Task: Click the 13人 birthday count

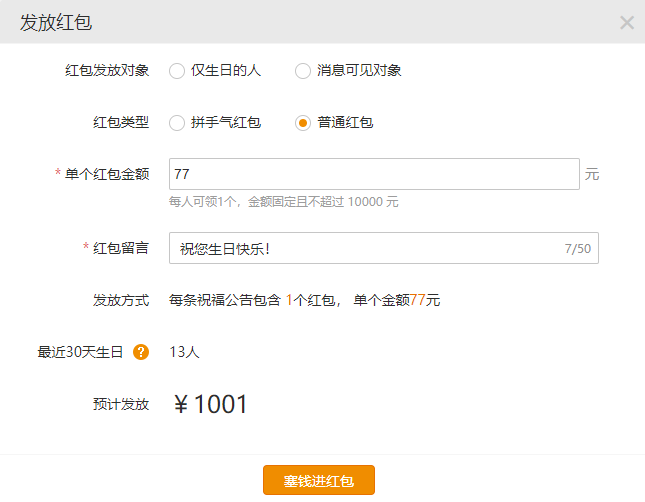Action: [184, 352]
